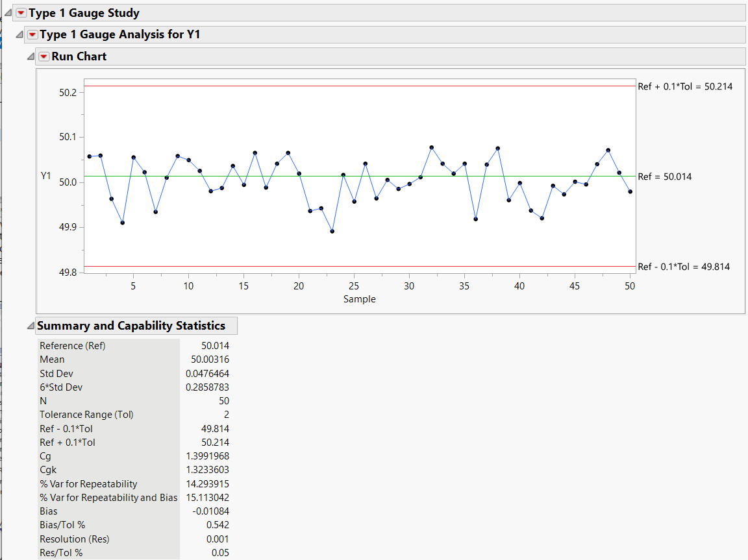748x560 pixels.
Task: Click the Sample axis label
Action: coord(359,299)
